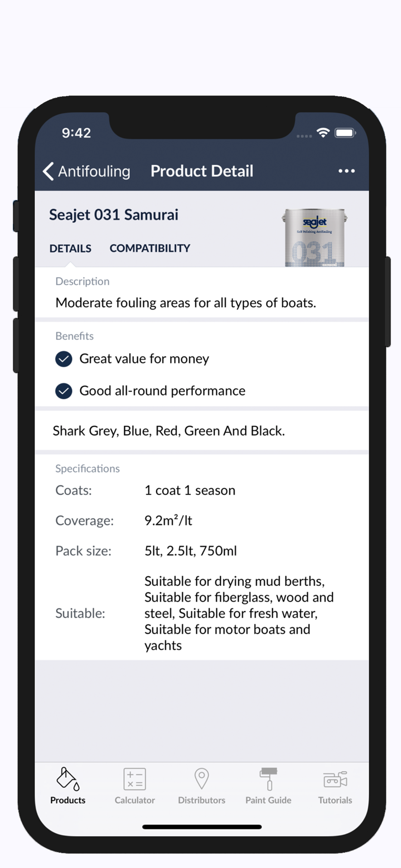The width and height of the screenshot is (401, 868).
Task: Tap the Good all-round performance checkmark
Action: pyautogui.click(x=64, y=391)
